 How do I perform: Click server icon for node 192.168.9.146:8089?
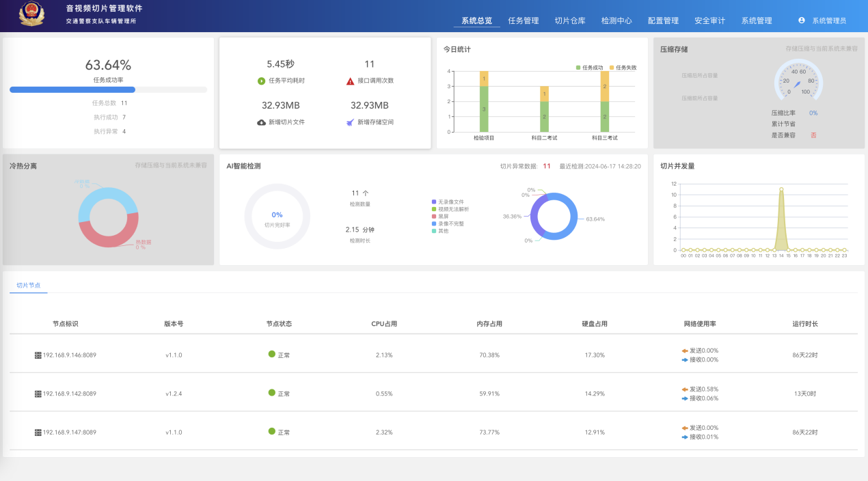[38, 355]
